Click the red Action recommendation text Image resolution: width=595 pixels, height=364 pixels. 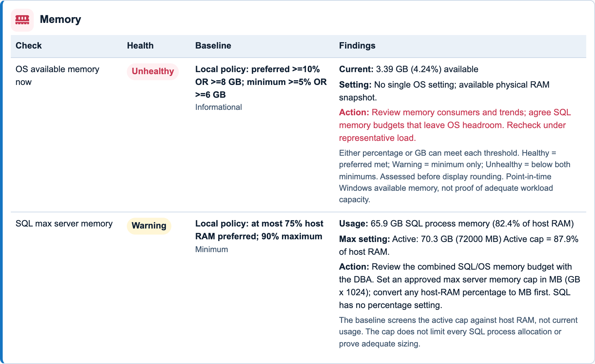[x=455, y=125]
